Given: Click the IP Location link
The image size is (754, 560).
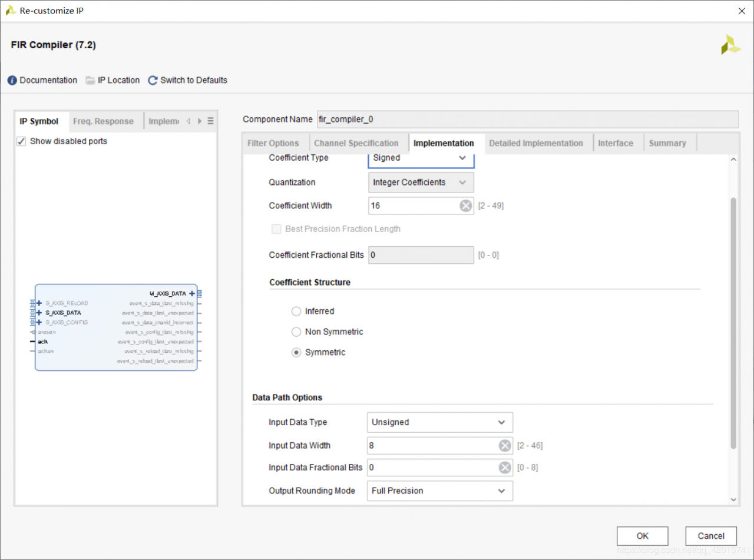Looking at the screenshot, I should point(118,80).
